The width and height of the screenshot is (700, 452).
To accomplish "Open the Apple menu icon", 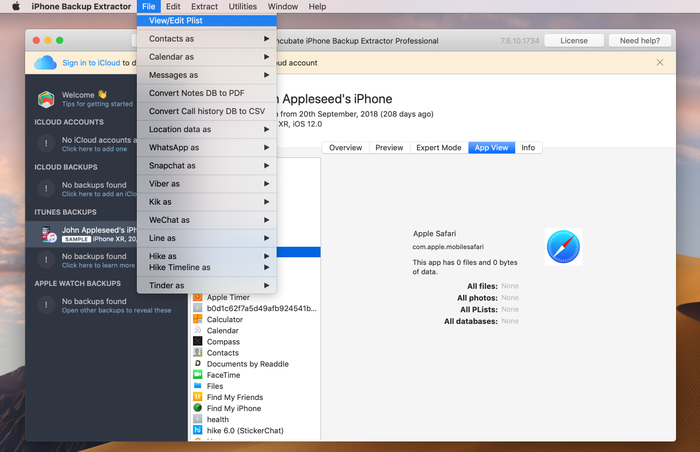I will (16, 6).
